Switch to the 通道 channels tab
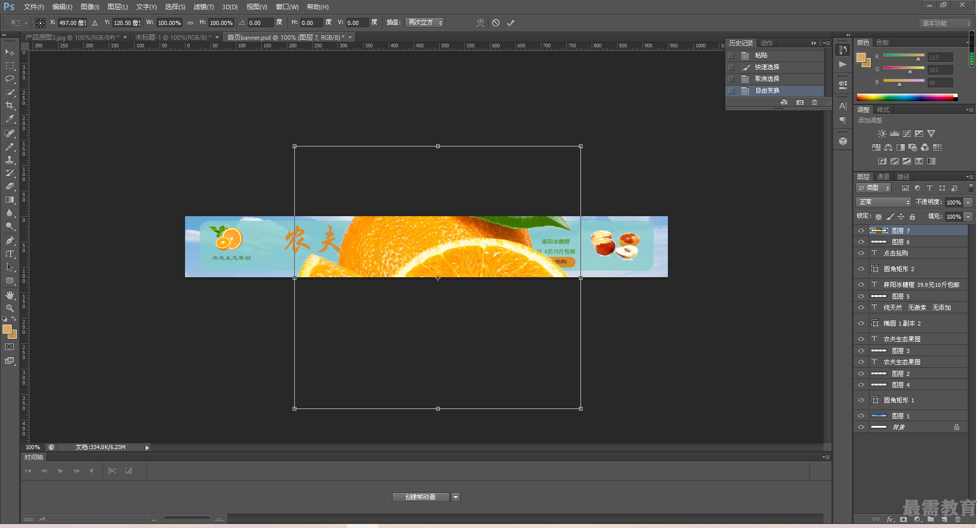The height and width of the screenshot is (528, 980). (883, 177)
